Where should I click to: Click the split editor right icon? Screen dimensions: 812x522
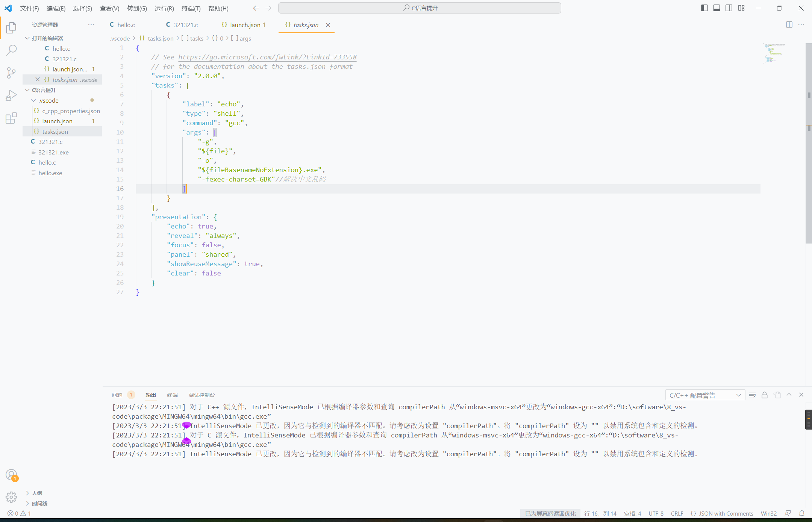pyautogui.click(x=789, y=25)
